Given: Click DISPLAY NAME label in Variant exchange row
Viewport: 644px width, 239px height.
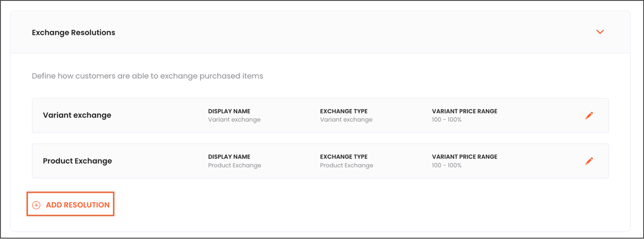Looking at the screenshot, I should (x=229, y=111).
